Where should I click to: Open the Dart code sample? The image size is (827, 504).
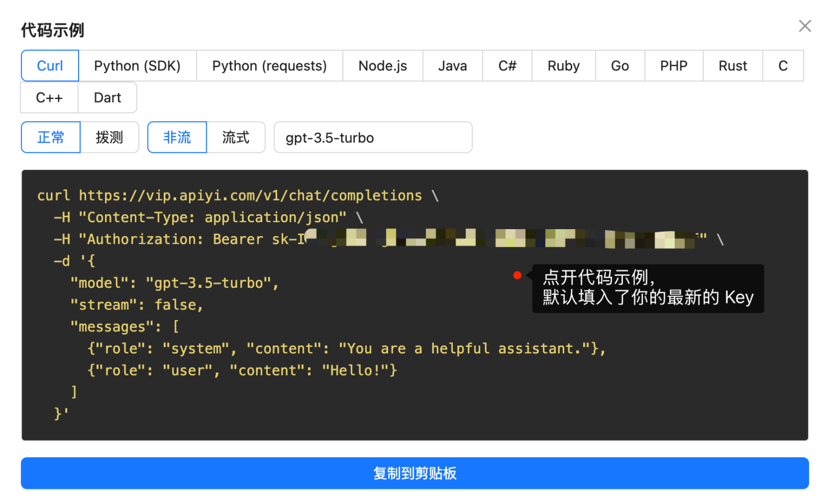point(107,97)
